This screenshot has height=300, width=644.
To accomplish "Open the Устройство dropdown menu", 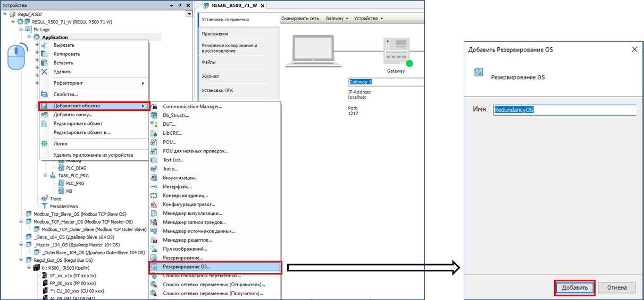I will [x=369, y=19].
